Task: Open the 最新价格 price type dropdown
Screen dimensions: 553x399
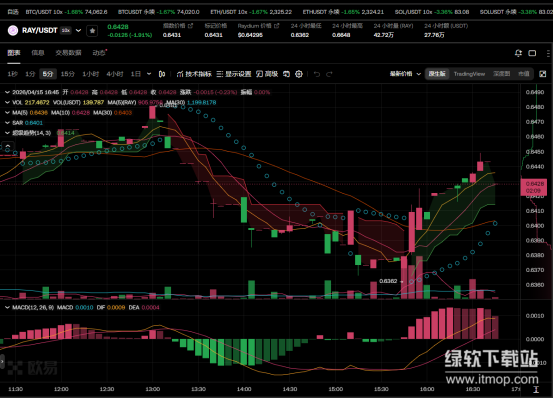Action: pyautogui.click(x=405, y=74)
